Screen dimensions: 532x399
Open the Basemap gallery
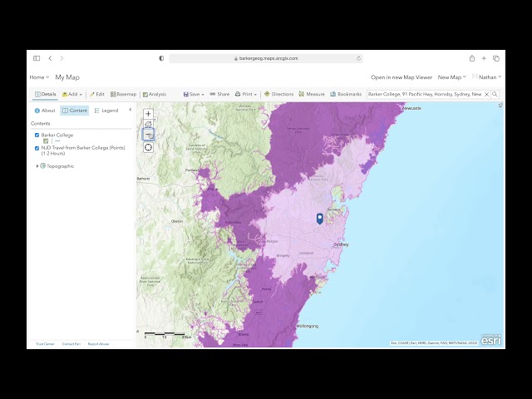tap(124, 94)
